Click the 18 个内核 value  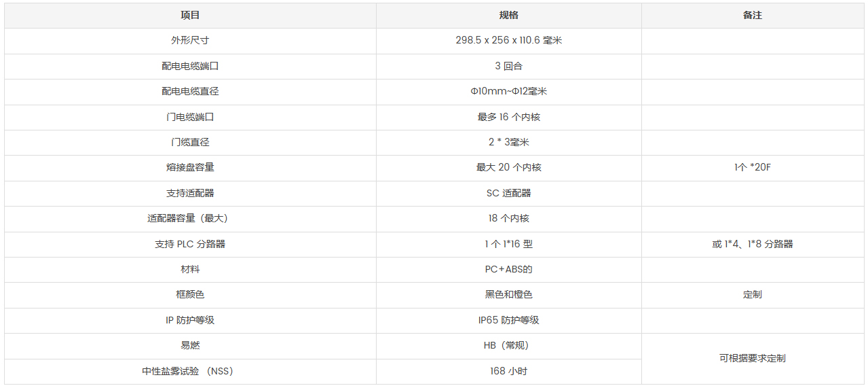pos(508,219)
